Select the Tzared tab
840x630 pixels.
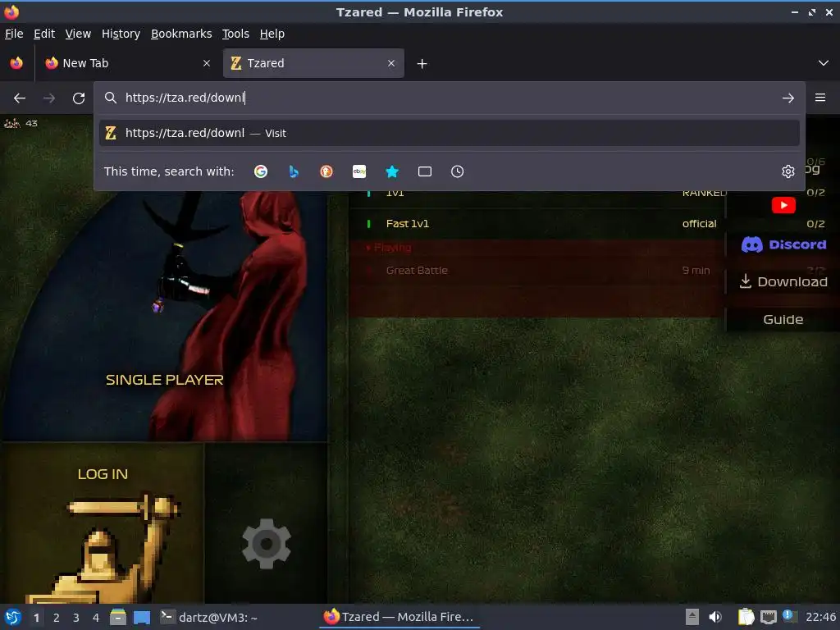coord(313,63)
